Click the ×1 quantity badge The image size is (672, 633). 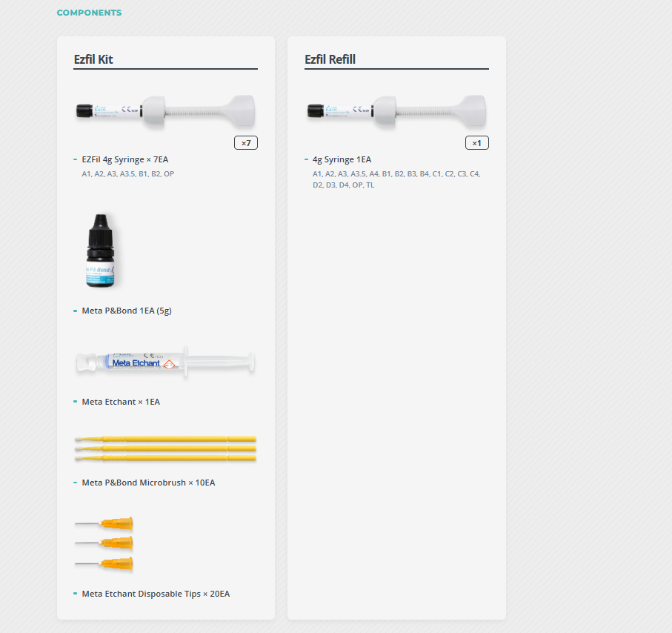[477, 143]
